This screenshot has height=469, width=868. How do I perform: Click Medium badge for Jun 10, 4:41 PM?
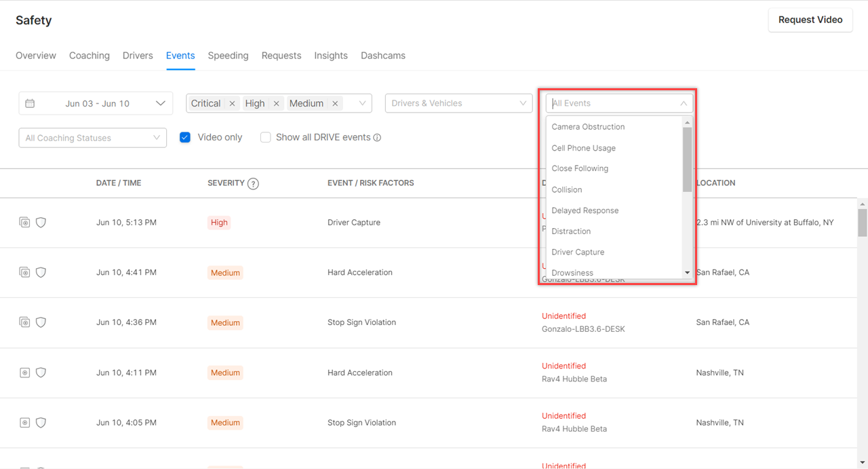click(225, 273)
